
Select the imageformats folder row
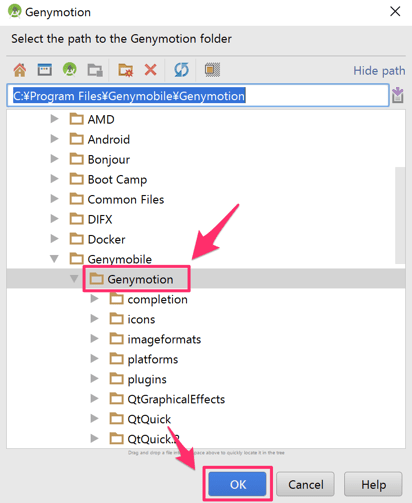pyautogui.click(x=206, y=339)
